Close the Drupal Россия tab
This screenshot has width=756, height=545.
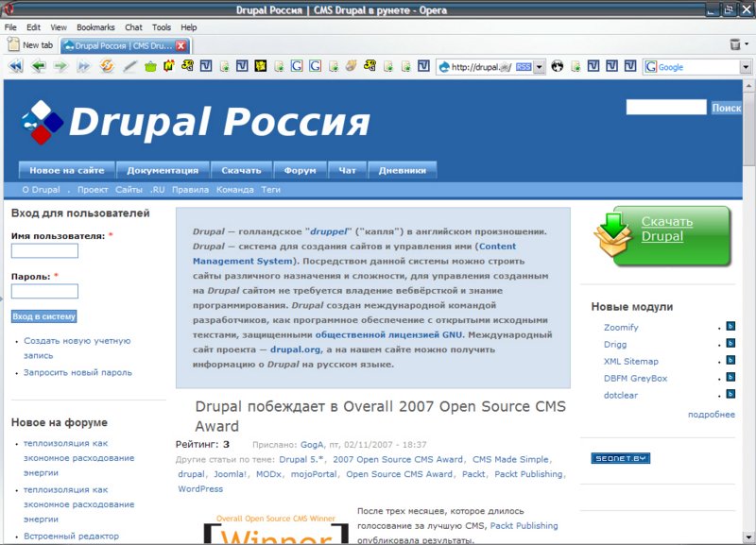point(180,45)
